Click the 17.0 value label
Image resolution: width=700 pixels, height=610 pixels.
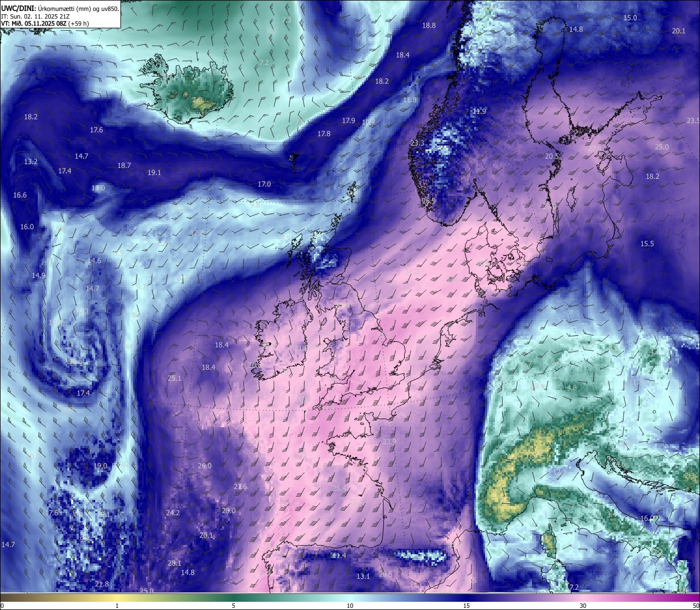click(x=264, y=184)
